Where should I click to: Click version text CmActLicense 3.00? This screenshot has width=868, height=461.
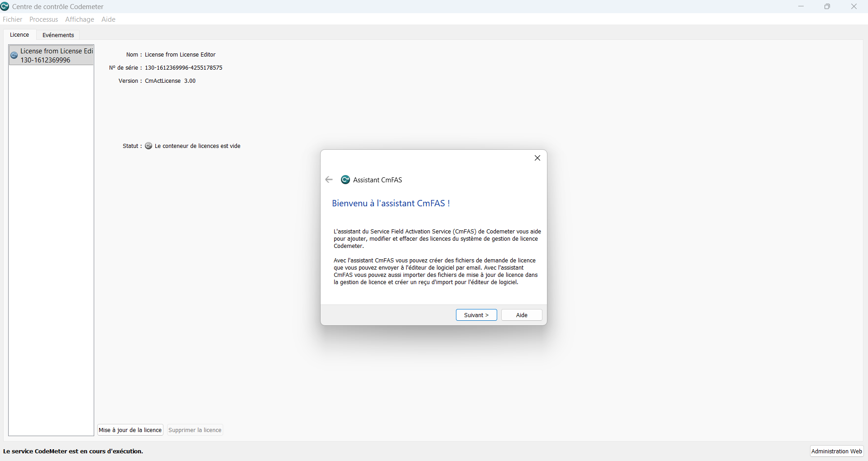170,81
